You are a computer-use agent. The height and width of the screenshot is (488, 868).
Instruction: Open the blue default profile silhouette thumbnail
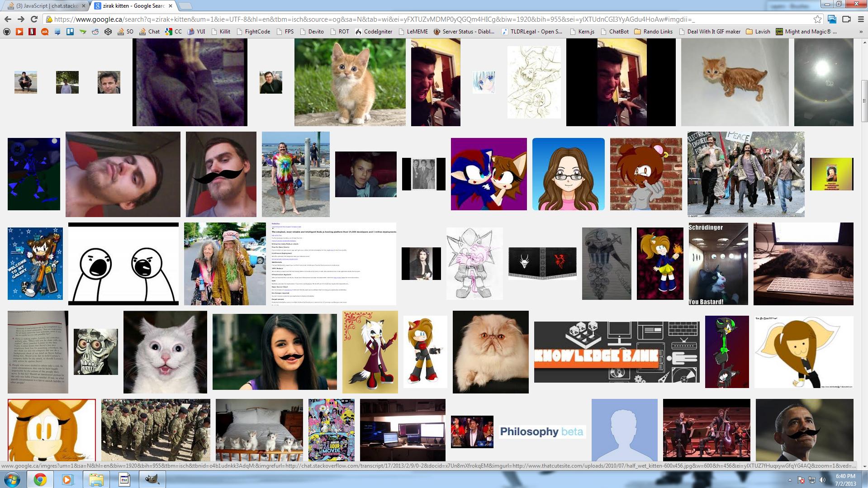pyautogui.click(x=624, y=430)
